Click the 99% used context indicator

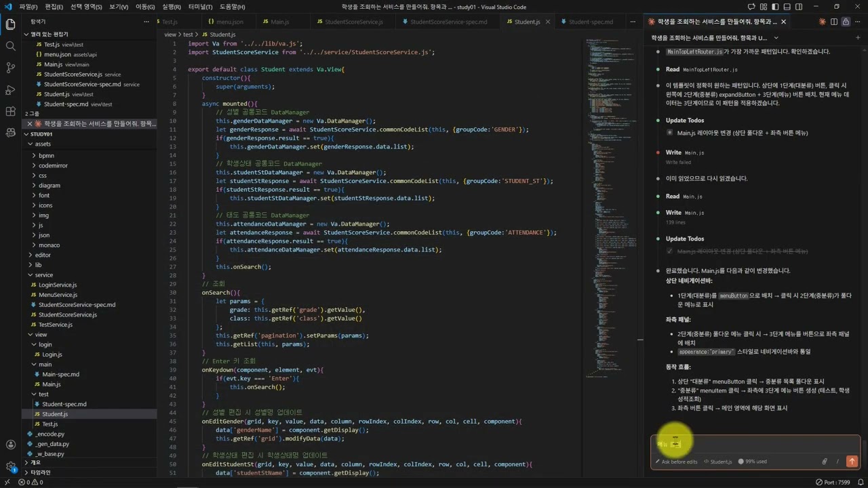(752, 462)
